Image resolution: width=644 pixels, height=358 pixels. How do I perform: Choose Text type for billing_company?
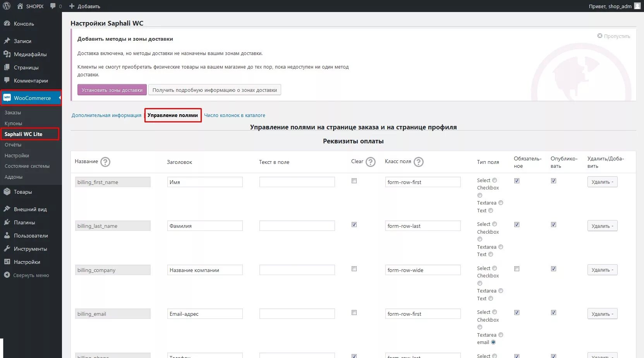click(x=491, y=298)
